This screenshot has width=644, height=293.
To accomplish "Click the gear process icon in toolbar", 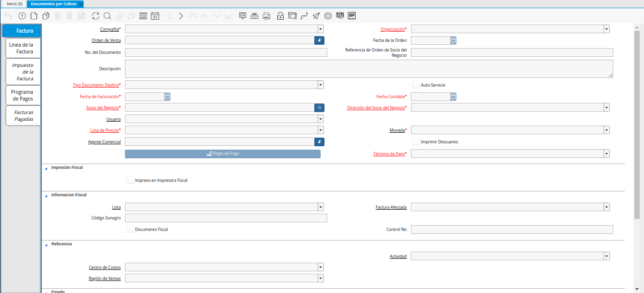I will pyautogui.click(x=328, y=16).
